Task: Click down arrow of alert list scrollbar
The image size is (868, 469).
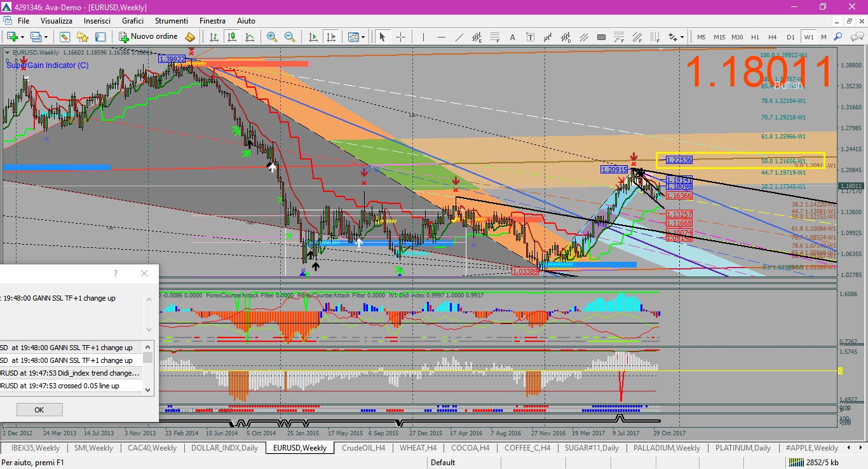Action: point(148,389)
